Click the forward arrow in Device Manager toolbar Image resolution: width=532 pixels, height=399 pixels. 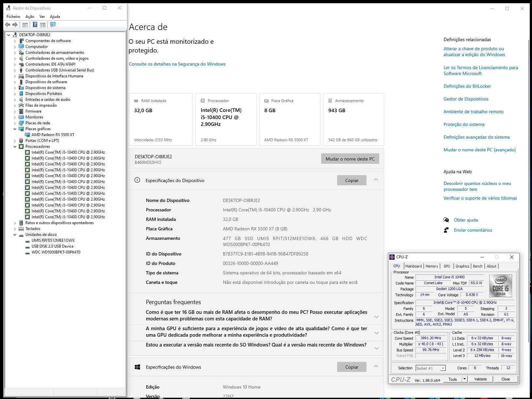(15, 24)
